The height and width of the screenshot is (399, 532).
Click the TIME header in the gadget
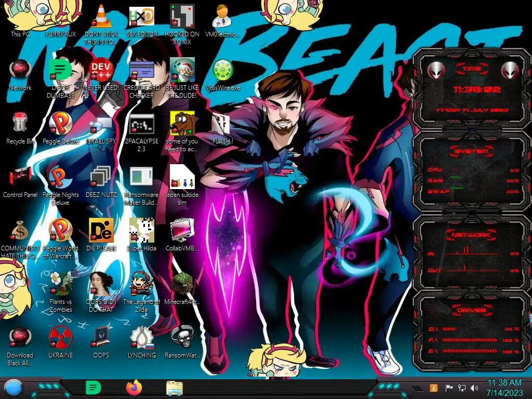click(x=472, y=69)
